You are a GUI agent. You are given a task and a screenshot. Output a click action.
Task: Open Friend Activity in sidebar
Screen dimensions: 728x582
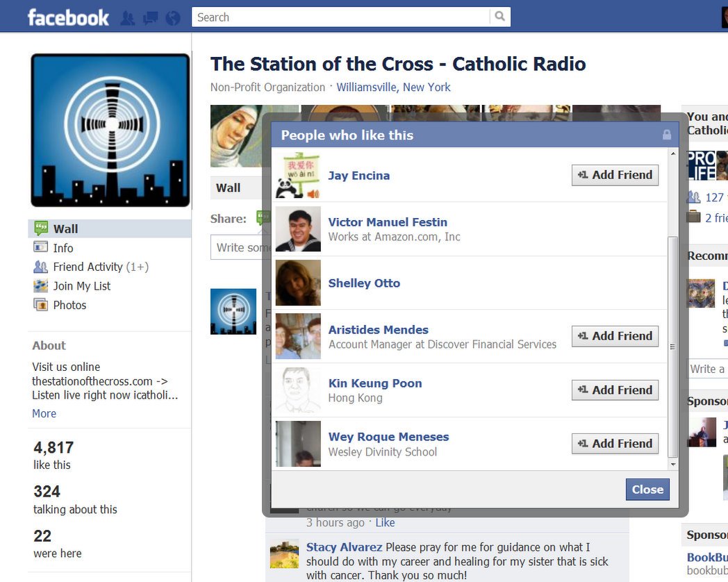88,267
